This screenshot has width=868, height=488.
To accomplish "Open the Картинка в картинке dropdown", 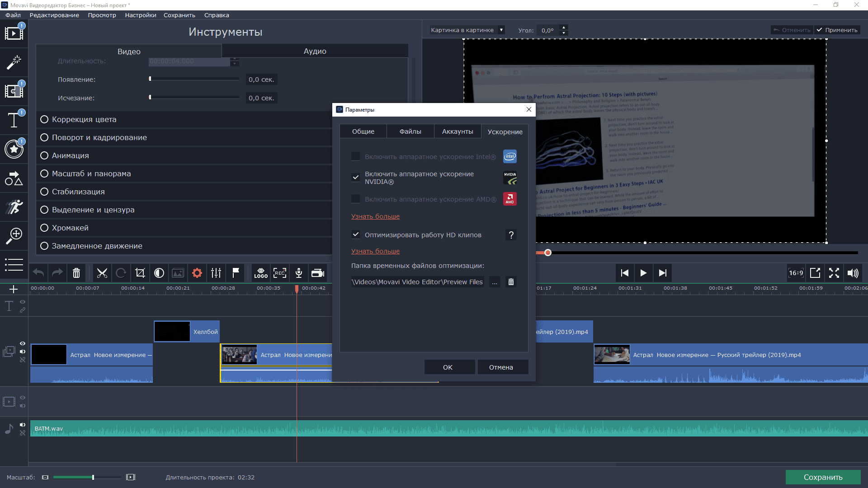I will click(x=467, y=30).
